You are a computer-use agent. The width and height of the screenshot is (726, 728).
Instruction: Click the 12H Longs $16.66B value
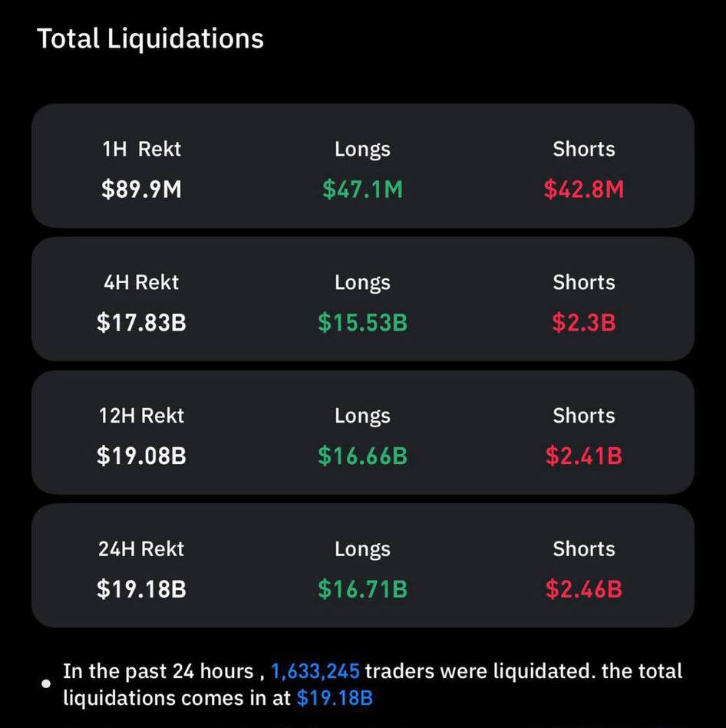tap(363, 456)
